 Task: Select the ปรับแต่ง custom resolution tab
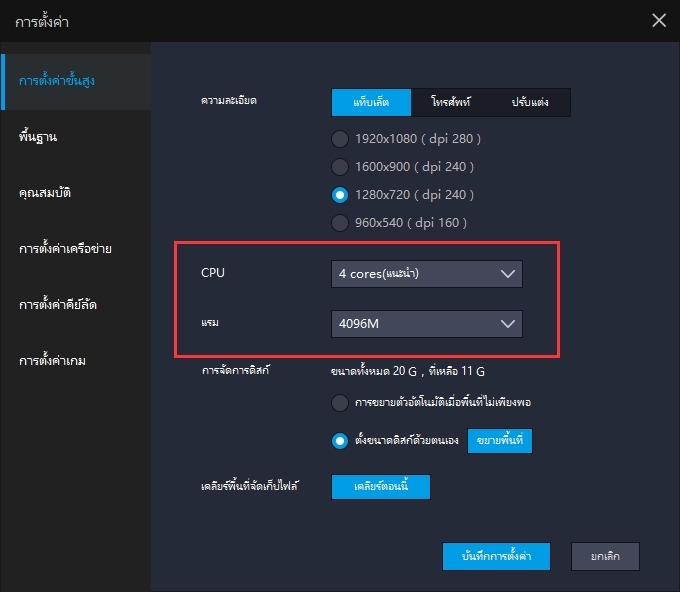click(x=530, y=102)
